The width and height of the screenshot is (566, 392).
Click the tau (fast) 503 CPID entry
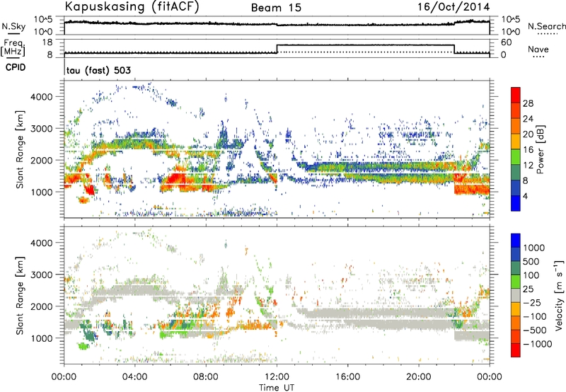tap(98, 70)
